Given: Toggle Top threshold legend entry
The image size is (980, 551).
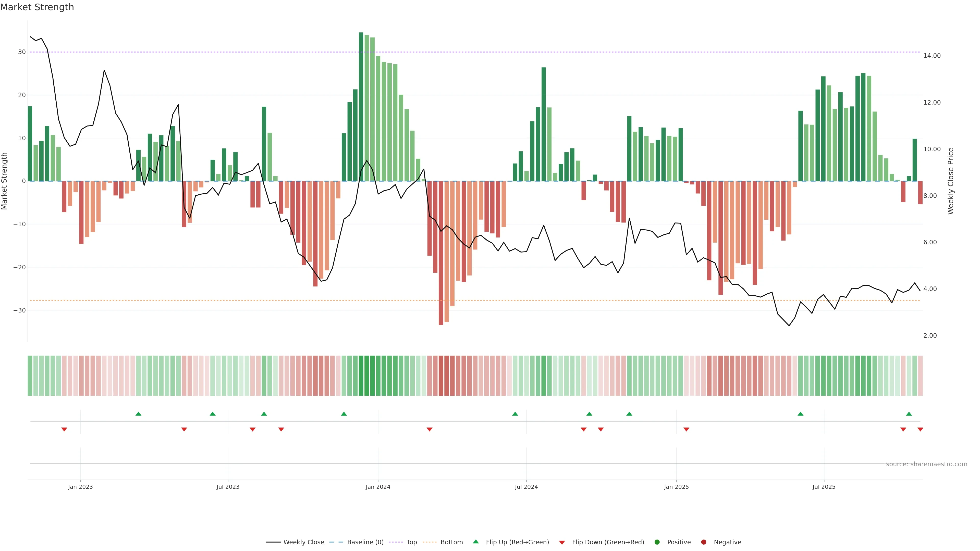Looking at the screenshot, I should [411, 542].
